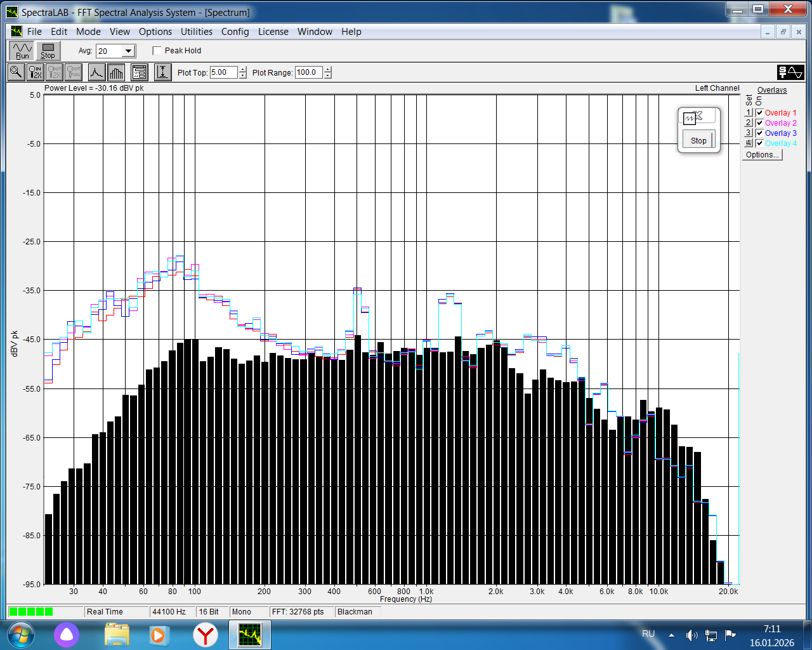This screenshot has width=812, height=650.
Task: Click the network tray icon
Action: pyautogui.click(x=711, y=635)
